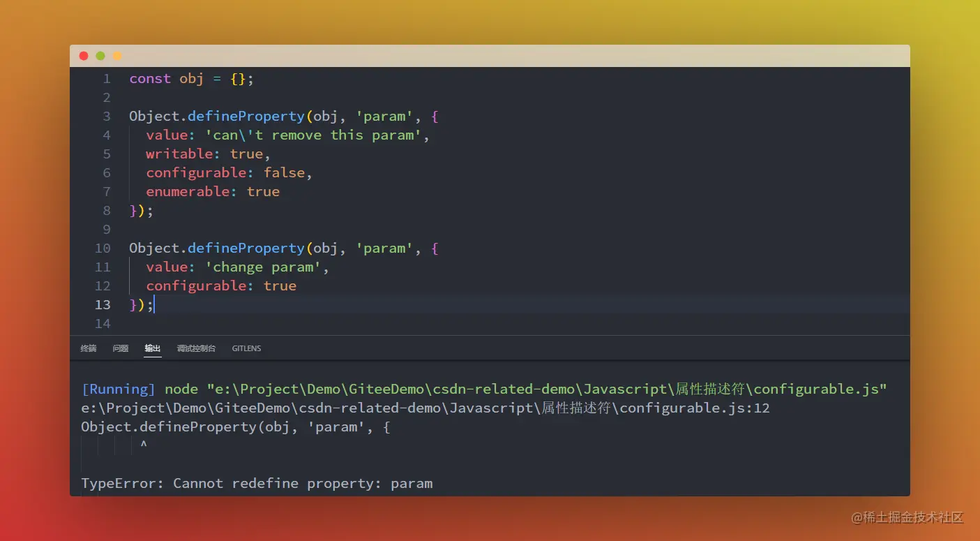Click the caret '^' marker in output
The height and width of the screenshot is (541, 980).
(143, 445)
